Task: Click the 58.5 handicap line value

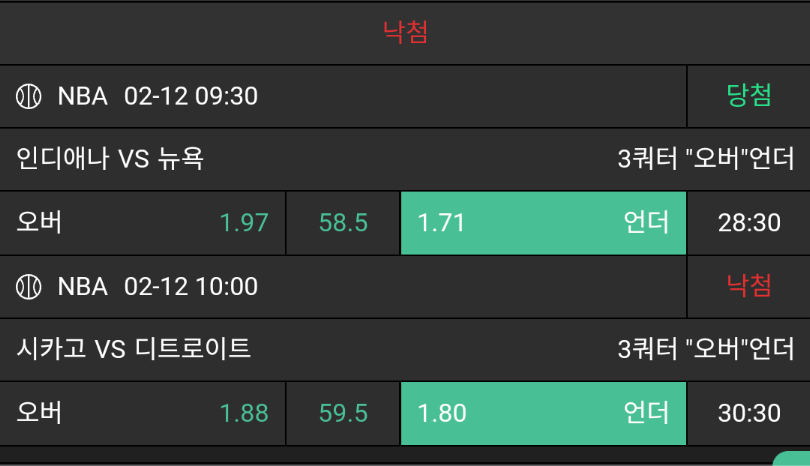Action: [x=343, y=222]
